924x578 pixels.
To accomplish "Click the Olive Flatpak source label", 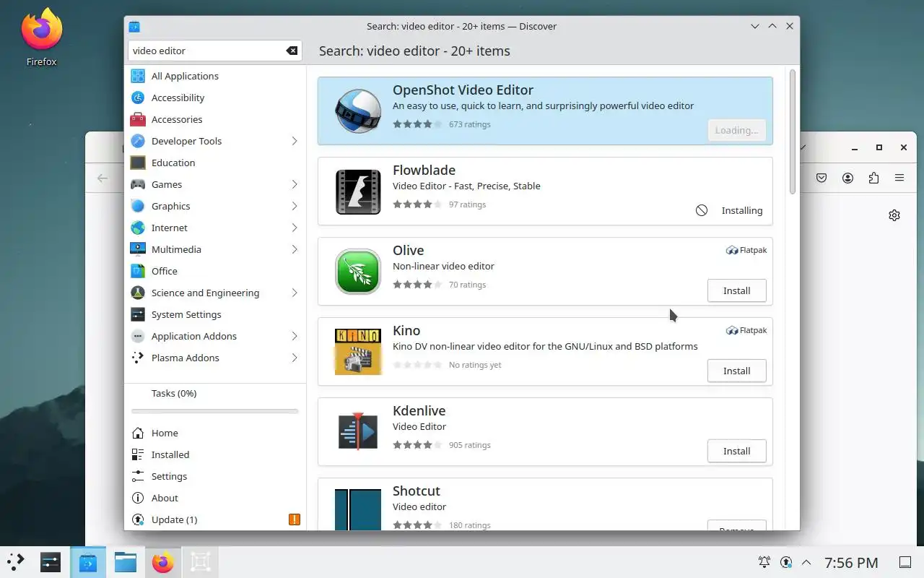I will click(746, 250).
